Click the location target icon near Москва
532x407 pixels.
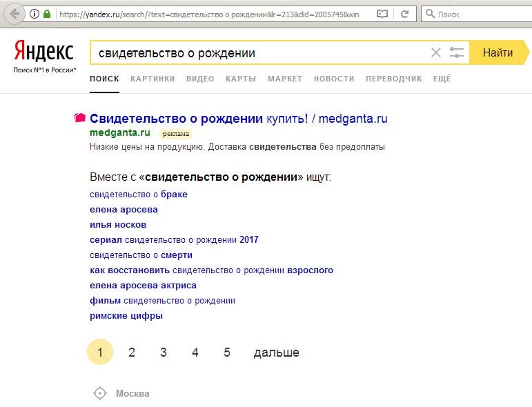tap(100, 393)
